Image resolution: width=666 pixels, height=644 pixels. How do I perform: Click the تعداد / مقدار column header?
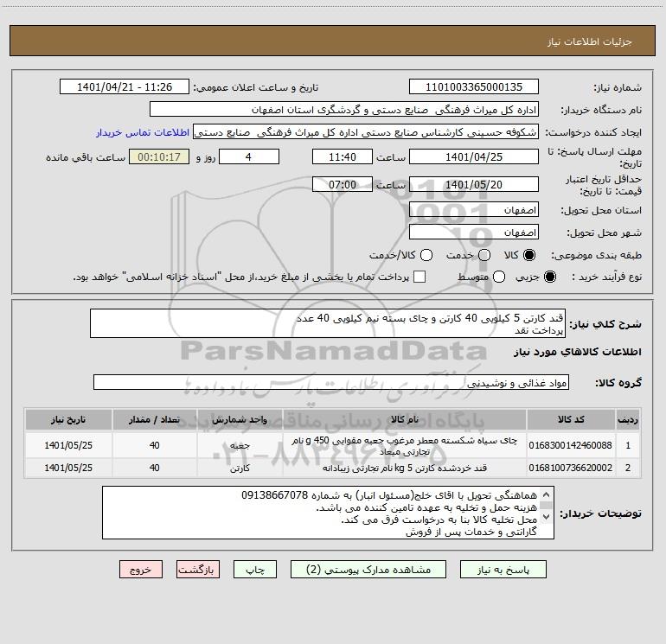click(154, 419)
